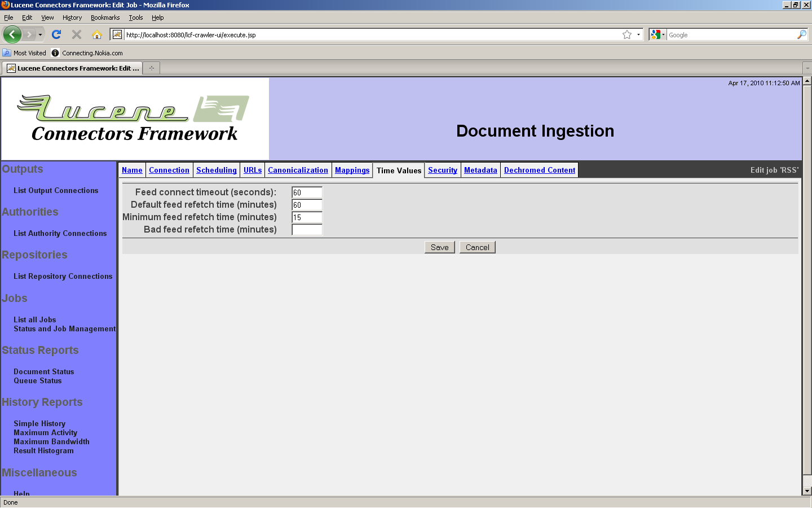Open the Bookmarks menu
Viewport: 812px width, 508px height.
click(x=105, y=17)
